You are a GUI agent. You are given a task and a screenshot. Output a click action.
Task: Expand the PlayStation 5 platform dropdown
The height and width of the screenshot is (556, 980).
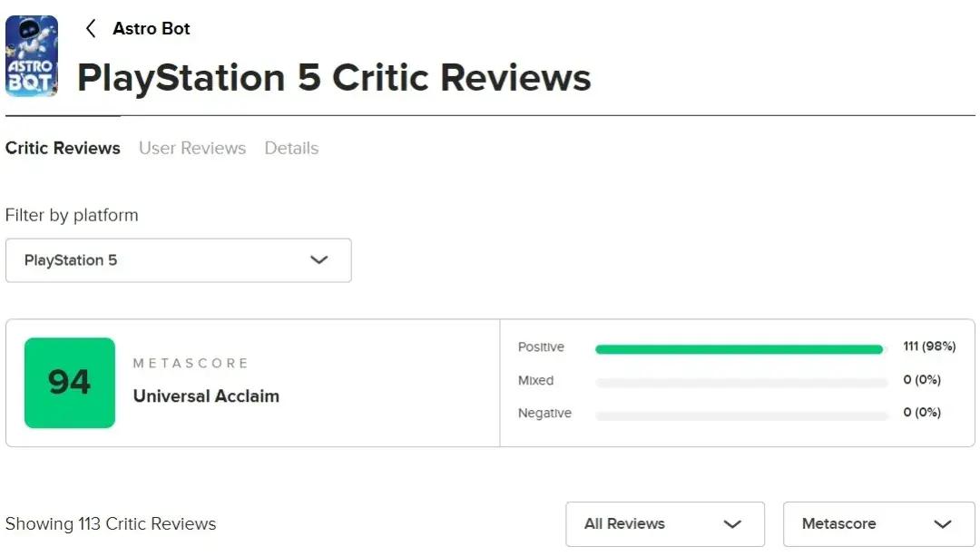pyautogui.click(x=178, y=260)
